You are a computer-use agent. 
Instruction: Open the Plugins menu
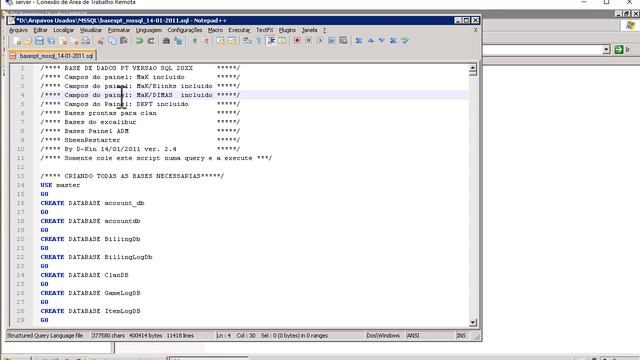click(287, 30)
